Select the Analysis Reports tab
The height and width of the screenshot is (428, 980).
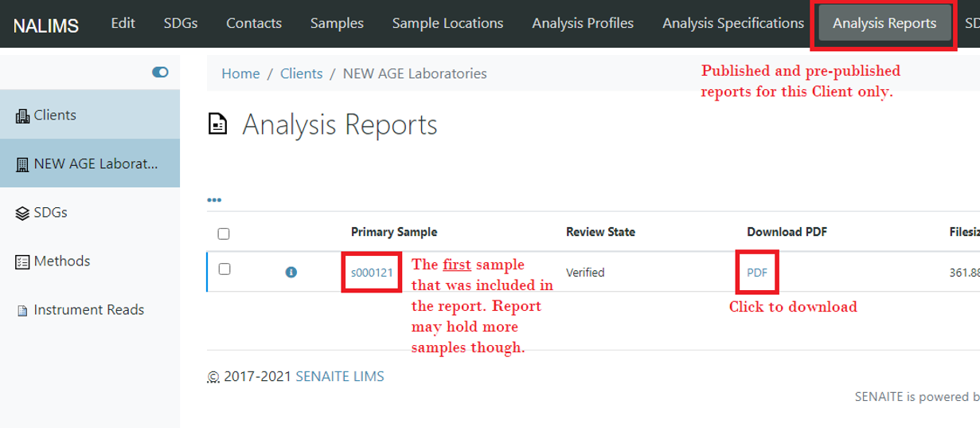884,24
